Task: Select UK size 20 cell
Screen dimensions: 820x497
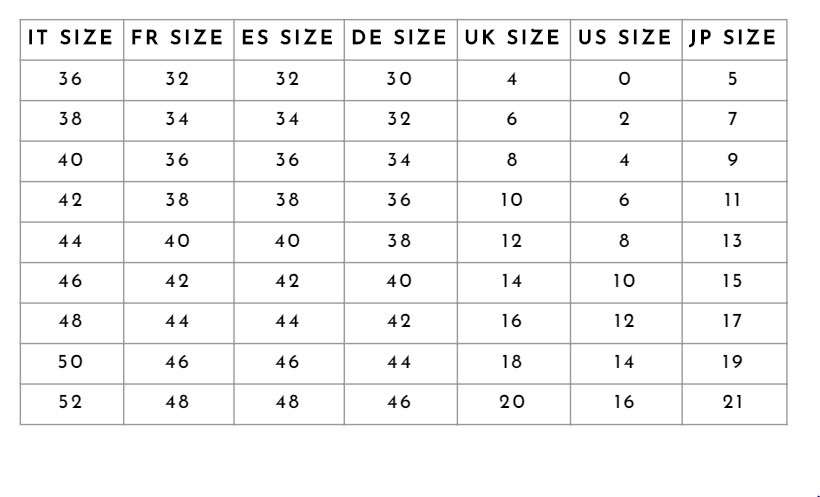Action: pos(512,402)
